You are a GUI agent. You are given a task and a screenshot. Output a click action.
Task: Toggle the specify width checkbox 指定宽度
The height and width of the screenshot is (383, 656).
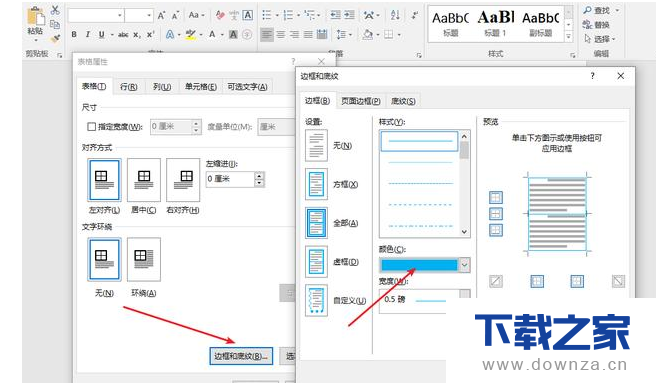(x=91, y=126)
